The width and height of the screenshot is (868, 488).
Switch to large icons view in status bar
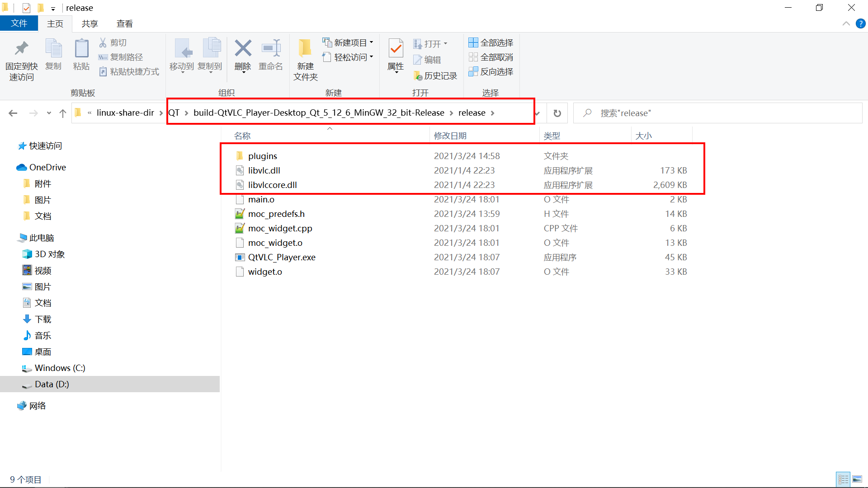[x=857, y=479]
